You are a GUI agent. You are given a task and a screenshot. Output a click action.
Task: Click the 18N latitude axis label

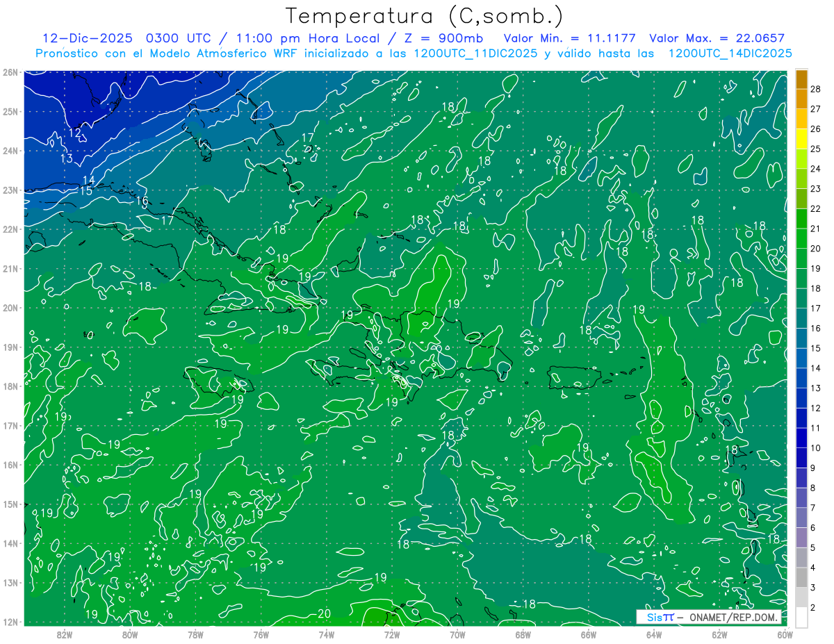click(x=10, y=386)
